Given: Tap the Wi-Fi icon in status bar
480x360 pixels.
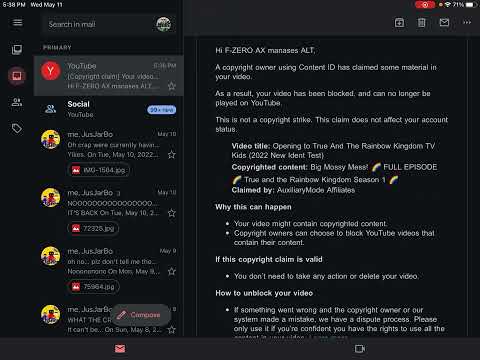Looking at the screenshot, I should coord(448,5).
